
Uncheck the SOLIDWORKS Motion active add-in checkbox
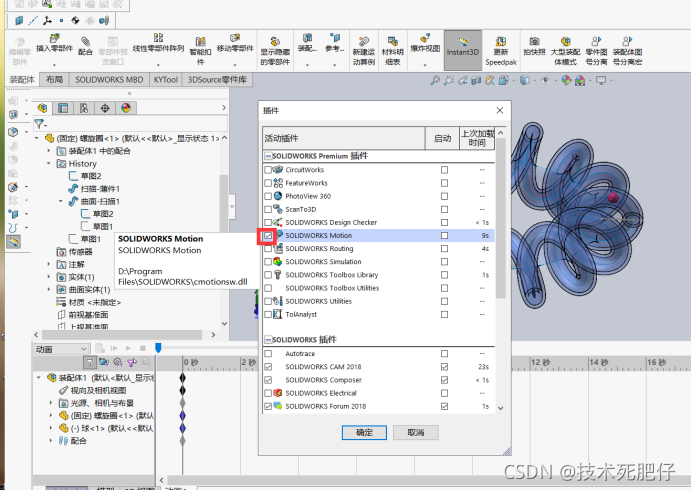(268, 236)
